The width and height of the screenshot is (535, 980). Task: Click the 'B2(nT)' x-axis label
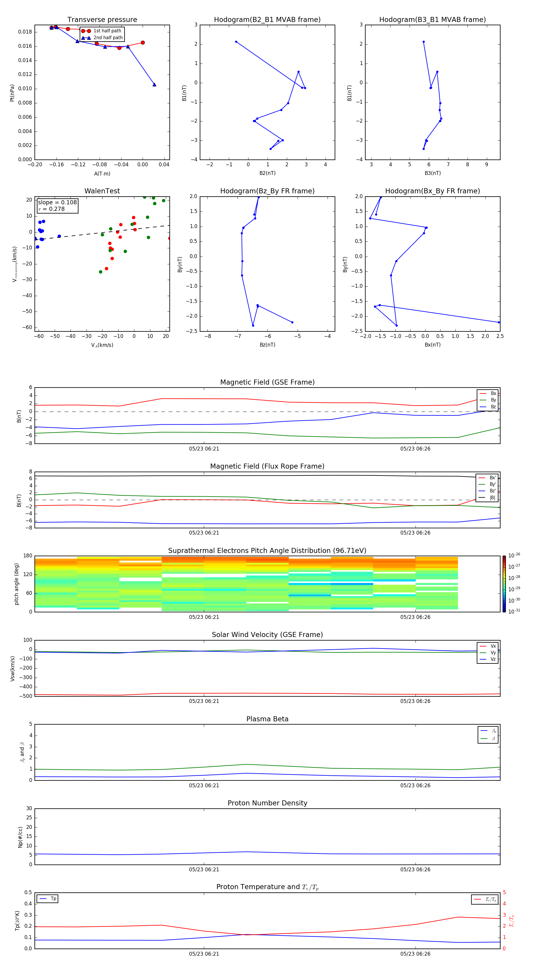tap(267, 173)
